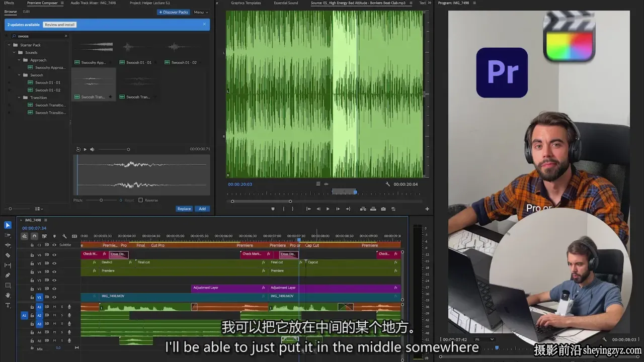Open the Premiere Composer Menu dropdown

point(200,12)
